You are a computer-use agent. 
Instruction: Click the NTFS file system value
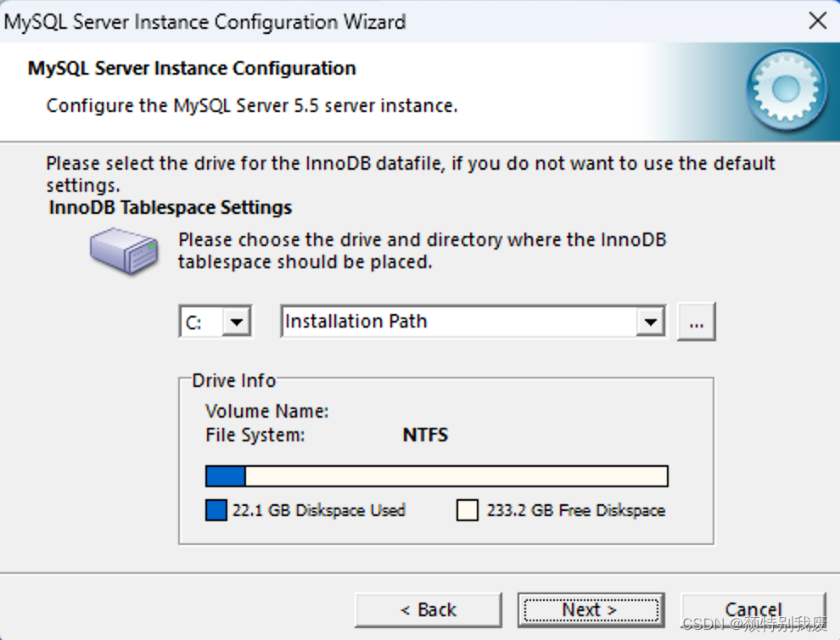[x=425, y=435]
